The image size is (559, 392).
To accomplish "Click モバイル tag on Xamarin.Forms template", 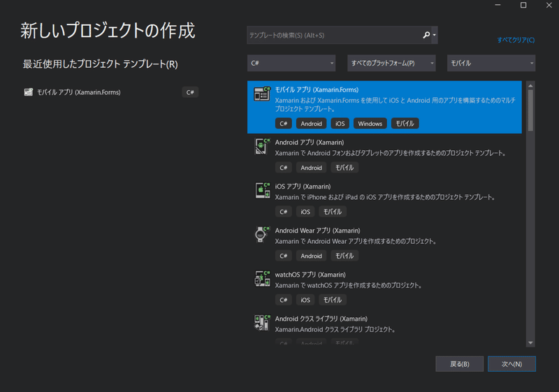I will tap(405, 124).
